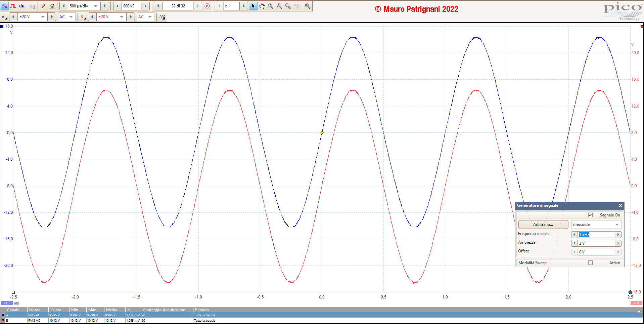The height and width of the screenshot is (324, 644).
Task: Open channel B options button
Action: click(x=83, y=17)
